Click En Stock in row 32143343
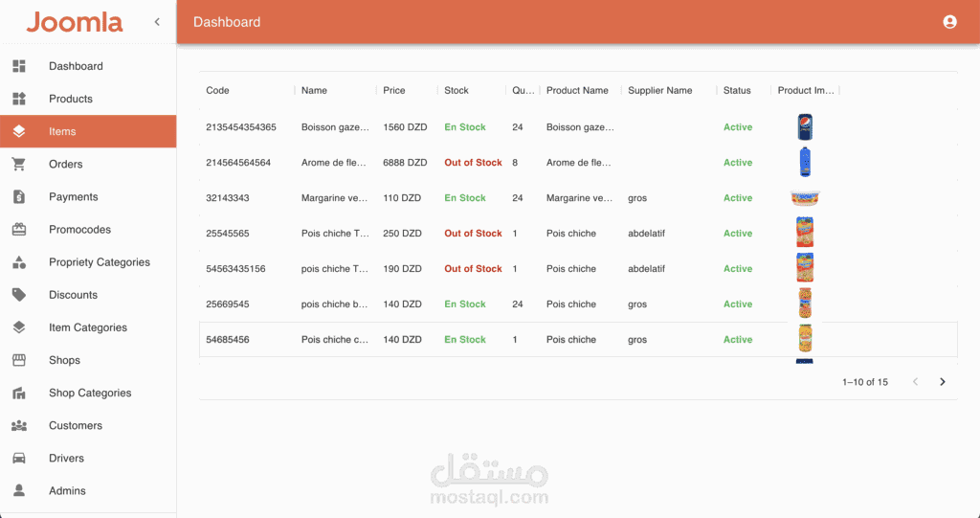This screenshot has width=980, height=518. [465, 197]
